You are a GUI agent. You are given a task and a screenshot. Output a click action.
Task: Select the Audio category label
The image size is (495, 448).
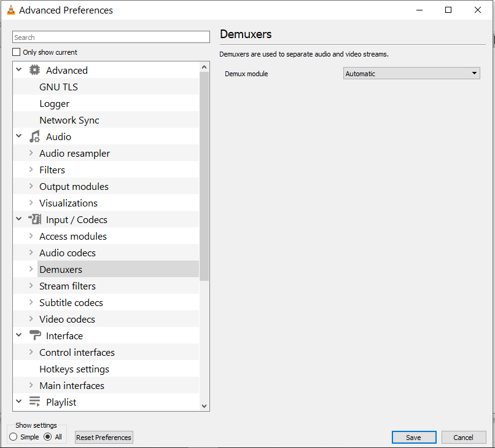click(x=58, y=137)
